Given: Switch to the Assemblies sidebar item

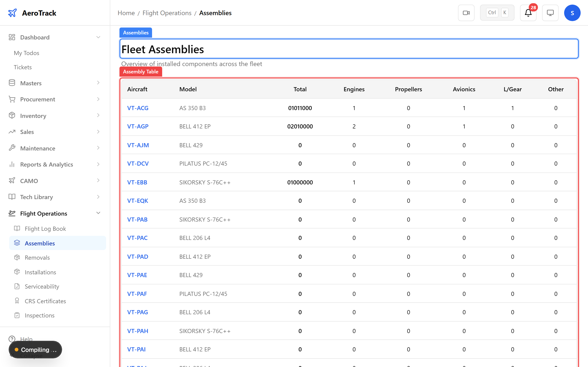Looking at the screenshot, I should (40, 243).
